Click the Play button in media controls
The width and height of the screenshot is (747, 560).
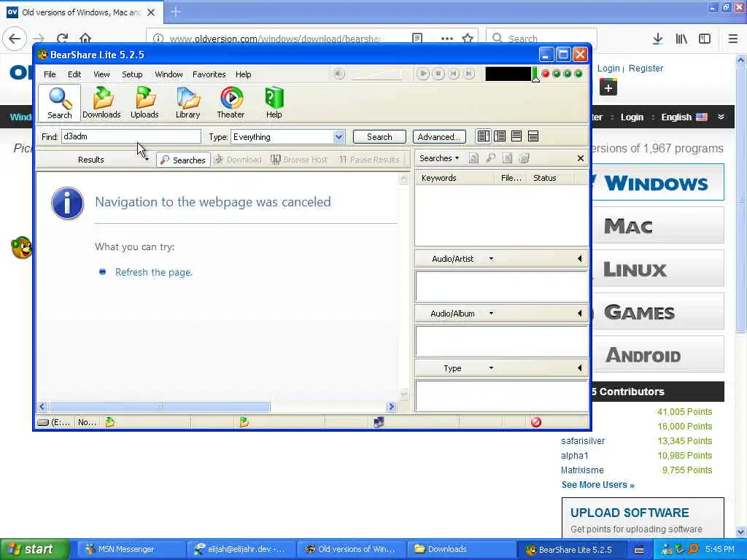[422, 74]
